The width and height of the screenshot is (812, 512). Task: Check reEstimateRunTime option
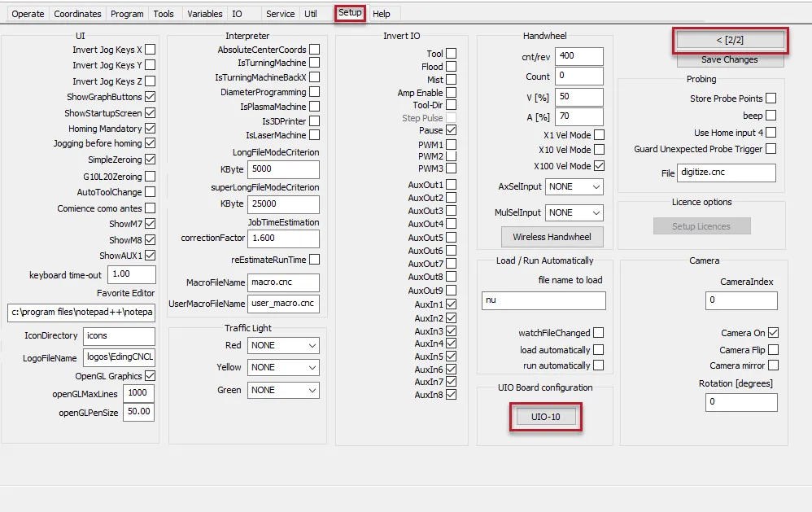pyautogui.click(x=314, y=260)
